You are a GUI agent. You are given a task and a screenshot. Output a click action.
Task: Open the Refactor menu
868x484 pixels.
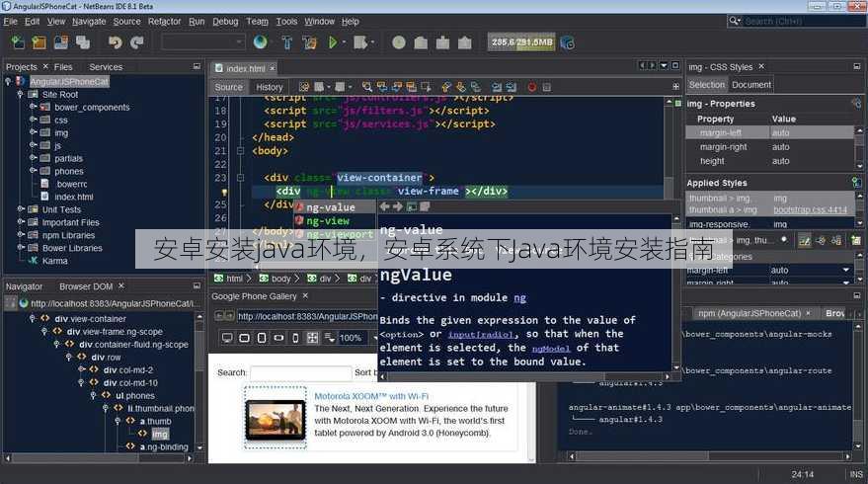pyautogui.click(x=164, y=22)
